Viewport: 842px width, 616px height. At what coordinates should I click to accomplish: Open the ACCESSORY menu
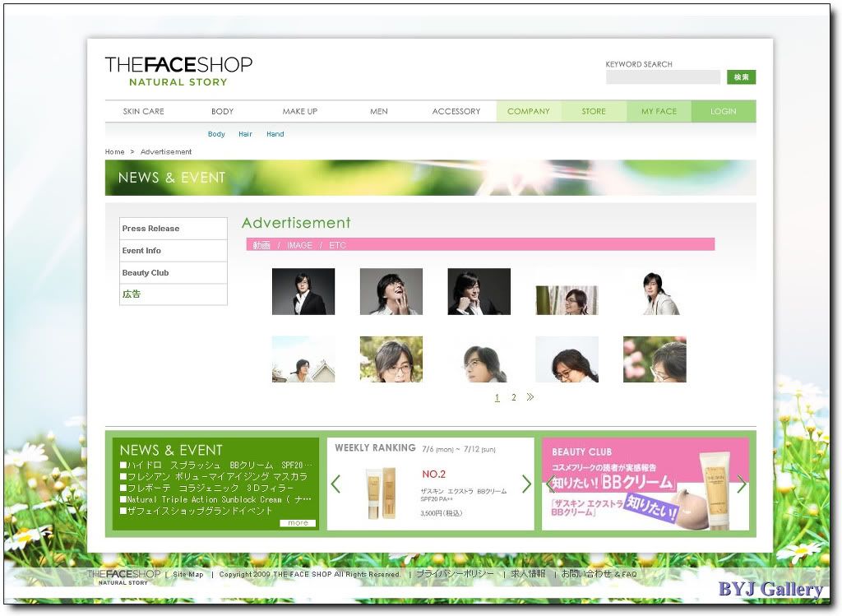tap(456, 111)
